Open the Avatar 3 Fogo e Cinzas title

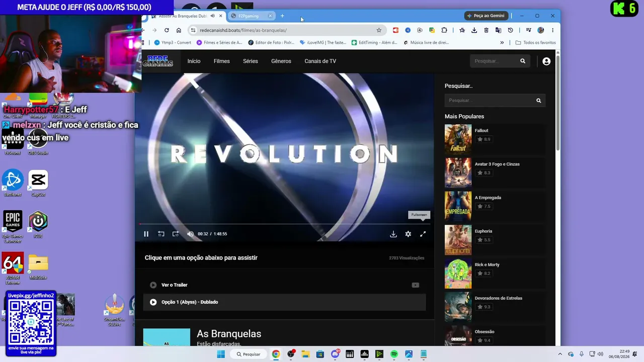(497, 164)
